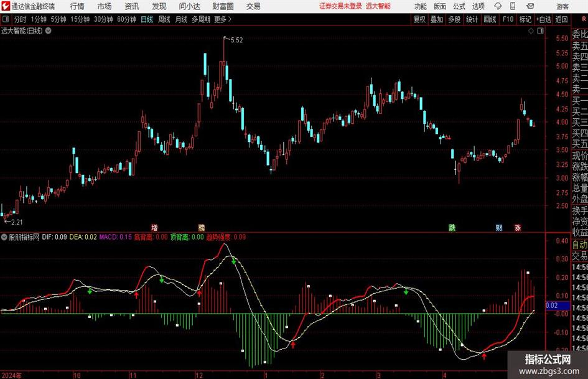Screen dimensions: 588x379
Task: Click the 返回 back button
Action: 561,19
